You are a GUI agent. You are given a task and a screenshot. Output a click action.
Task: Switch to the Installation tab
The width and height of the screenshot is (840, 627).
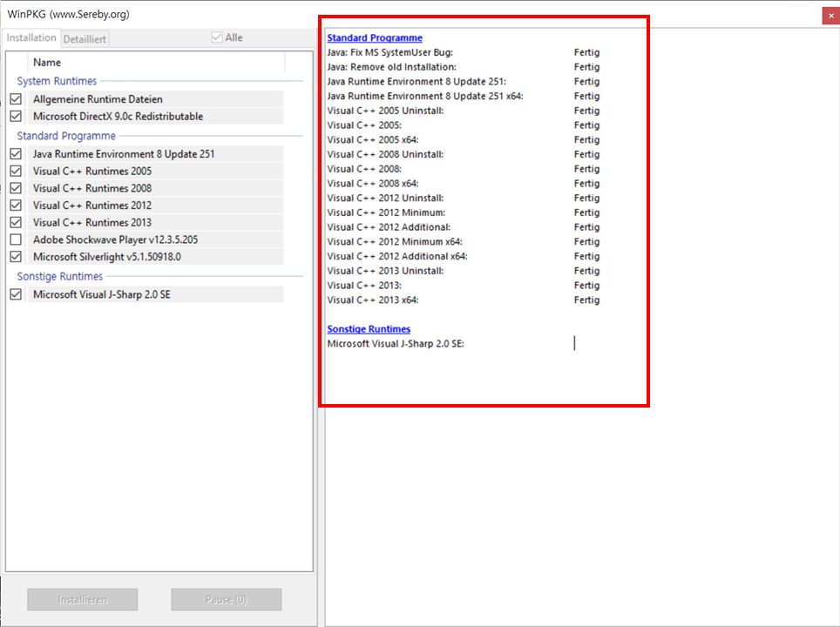(x=31, y=38)
